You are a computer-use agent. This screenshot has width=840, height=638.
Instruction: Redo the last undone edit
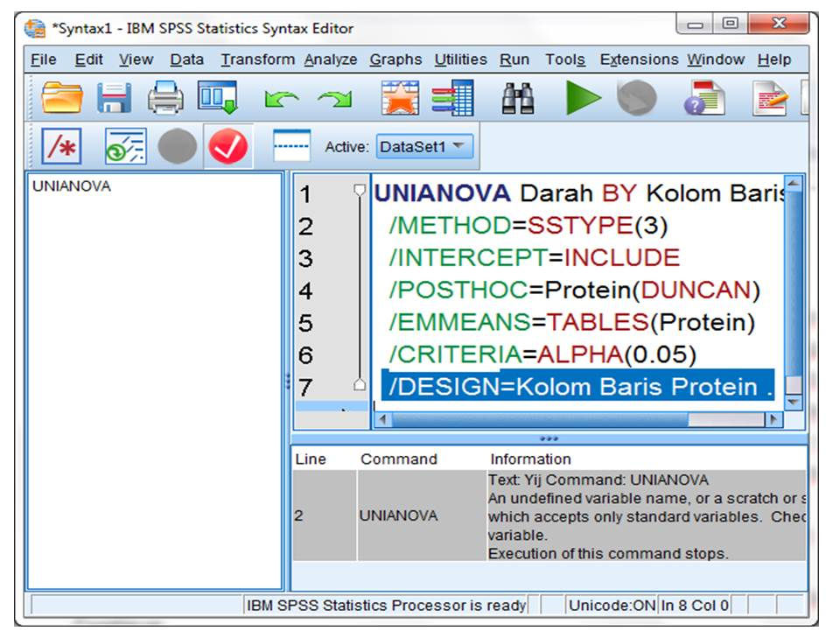click(x=335, y=99)
